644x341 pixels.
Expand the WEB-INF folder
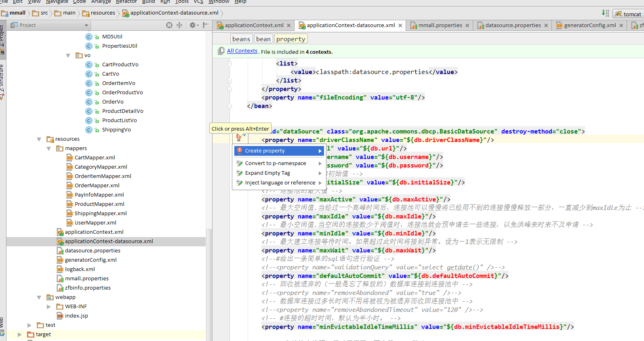tap(49, 307)
